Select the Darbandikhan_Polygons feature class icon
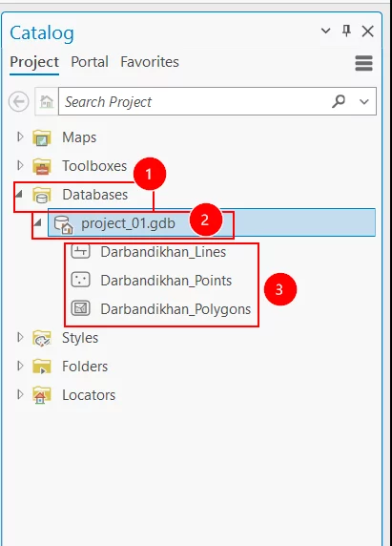The image size is (392, 546). point(81,308)
